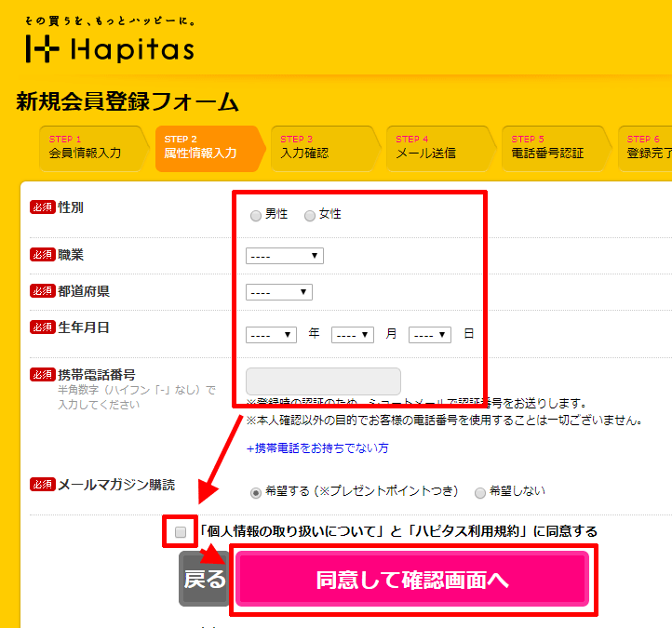The image size is (672, 628).
Task: Open the 都道府県 prefecture dropdown
Action: pos(279,292)
